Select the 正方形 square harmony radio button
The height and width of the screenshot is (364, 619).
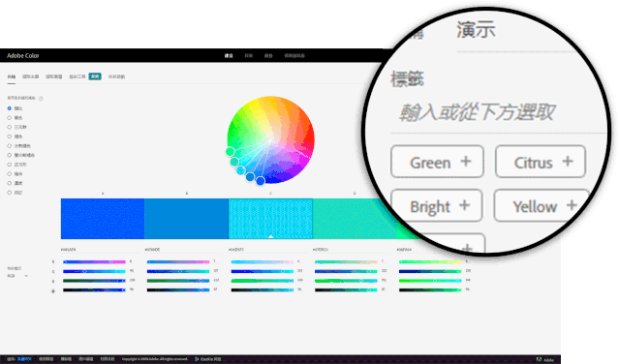point(9,165)
